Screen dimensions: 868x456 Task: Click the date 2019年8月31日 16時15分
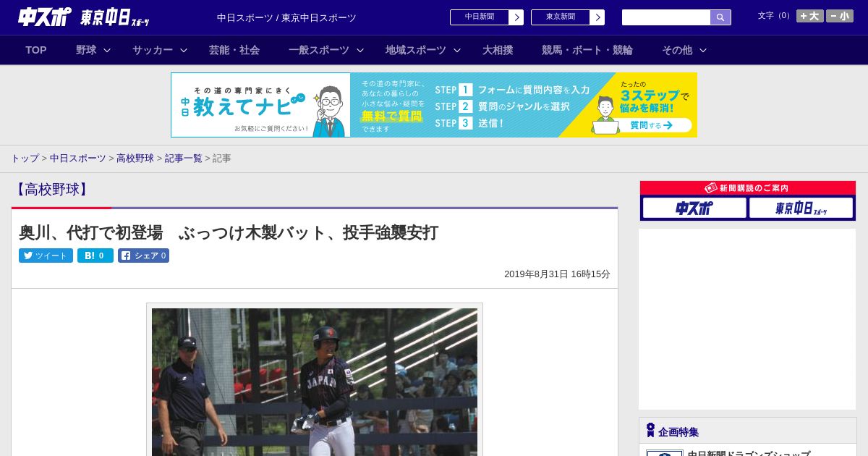pyautogui.click(x=557, y=274)
